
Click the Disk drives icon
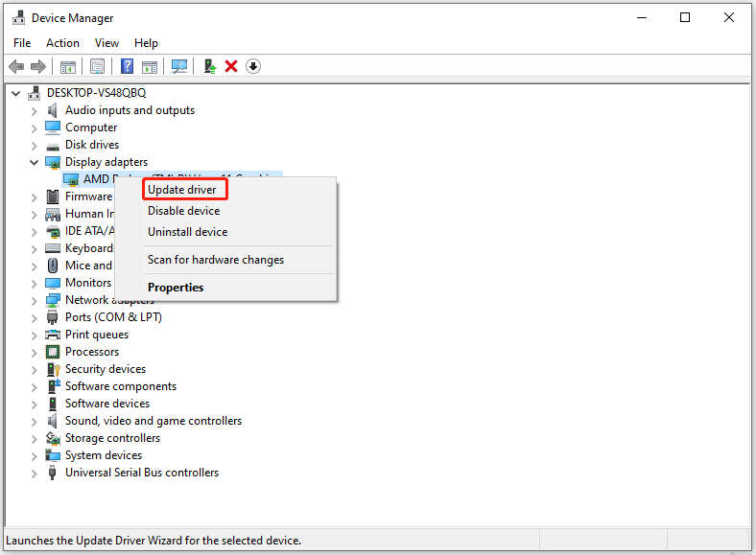click(53, 146)
